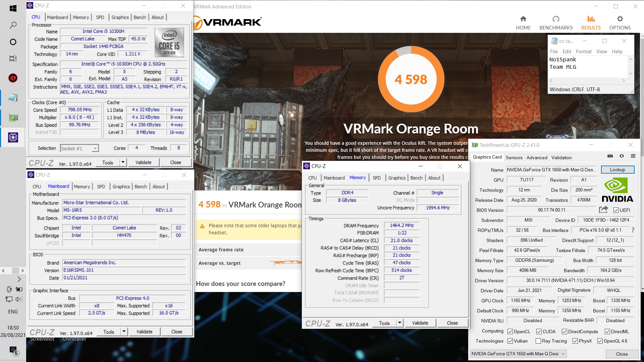Screen dimensions: 644x362
Task: Click the battery charging tray icon
Action: click(19, 289)
